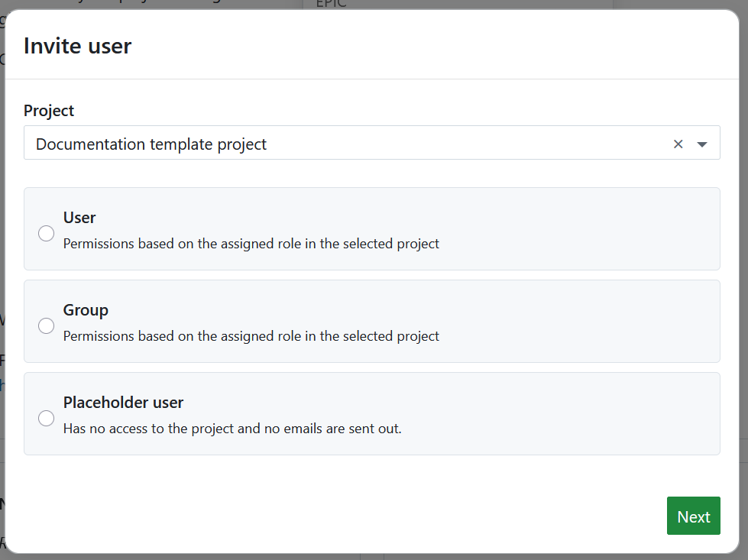
Task: Select the User invitation option card
Action: [372, 227]
